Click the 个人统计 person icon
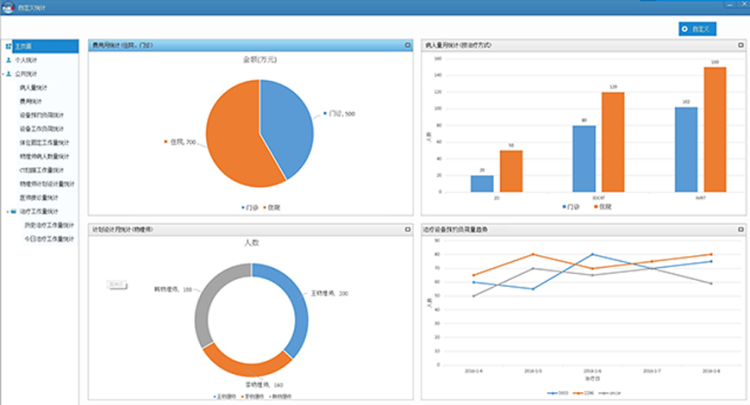 pyautogui.click(x=9, y=60)
